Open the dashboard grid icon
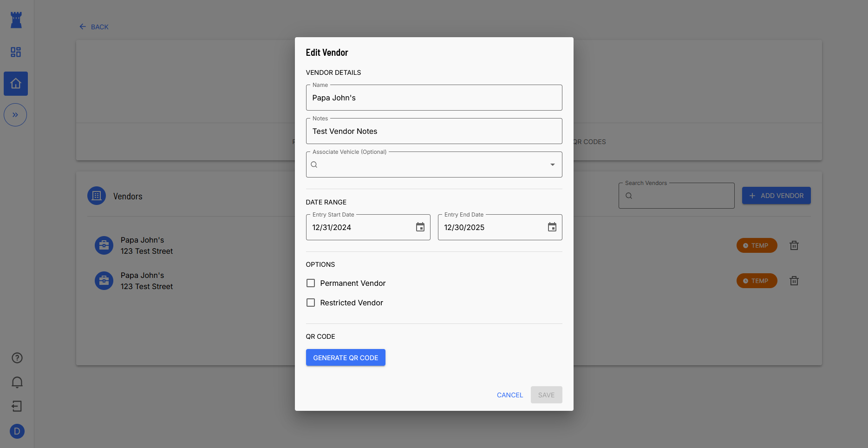This screenshot has height=448, width=868. point(16,52)
